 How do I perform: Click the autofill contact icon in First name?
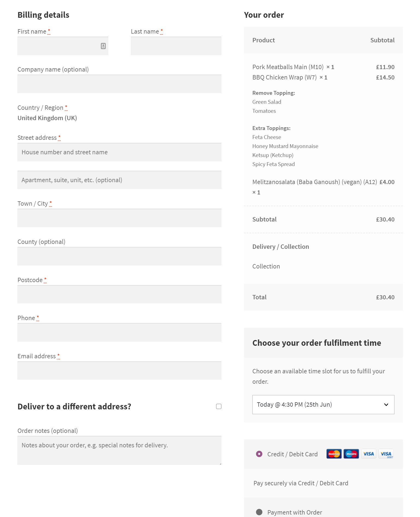(x=103, y=46)
